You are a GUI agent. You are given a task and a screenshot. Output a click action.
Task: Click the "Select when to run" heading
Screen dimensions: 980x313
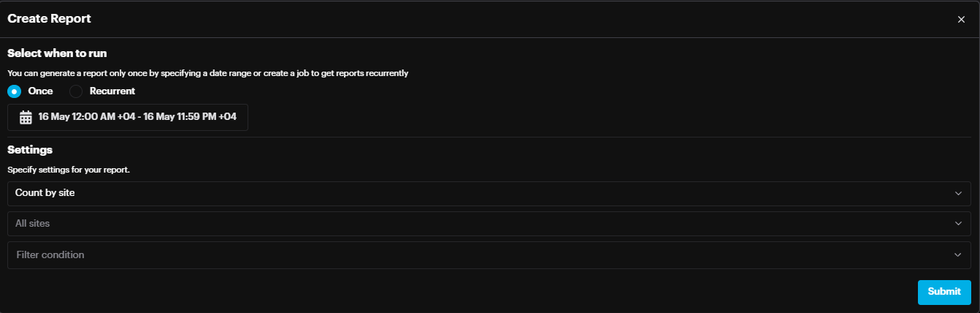pos(58,53)
